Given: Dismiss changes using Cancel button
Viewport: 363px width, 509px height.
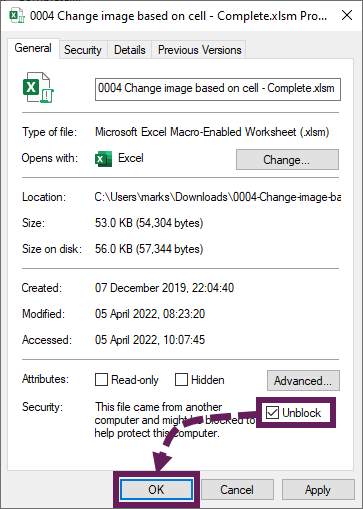Looking at the screenshot, I should pyautogui.click(x=237, y=490).
